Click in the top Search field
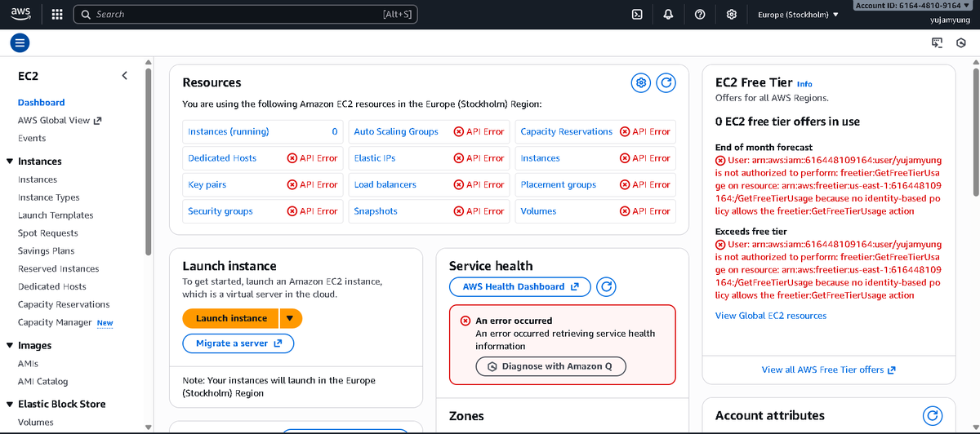The width and height of the screenshot is (980, 434). point(245,15)
